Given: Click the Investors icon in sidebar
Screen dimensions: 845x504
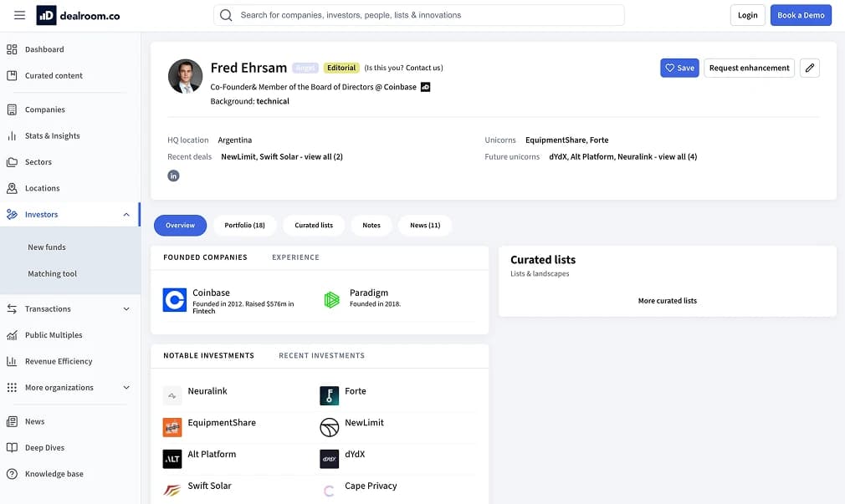Looking at the screenshot, I should coord(12,215).
